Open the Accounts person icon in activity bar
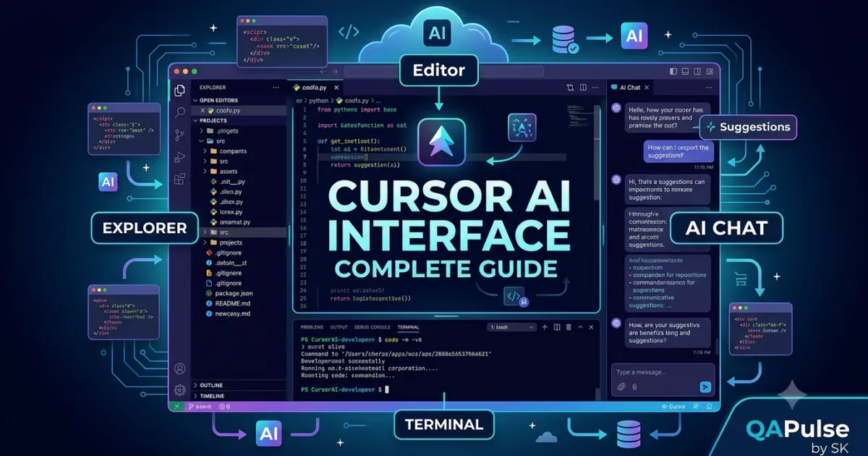 [x=179, y=369]
